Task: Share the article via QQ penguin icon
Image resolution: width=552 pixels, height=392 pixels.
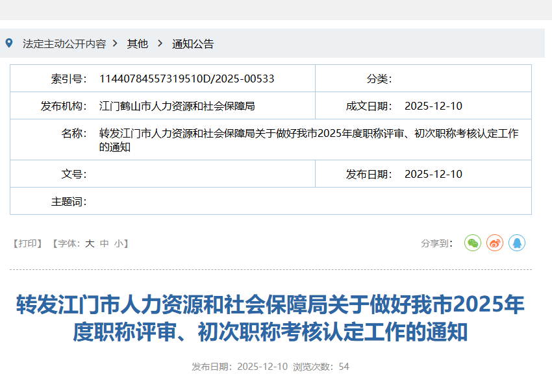Action: click(517, 243)
